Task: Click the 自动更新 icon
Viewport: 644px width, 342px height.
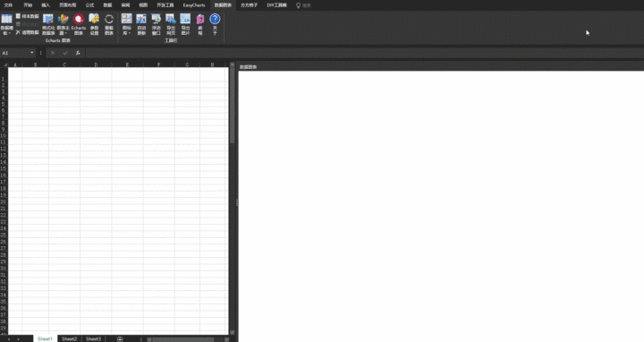Action: click(x=141, y=24)
